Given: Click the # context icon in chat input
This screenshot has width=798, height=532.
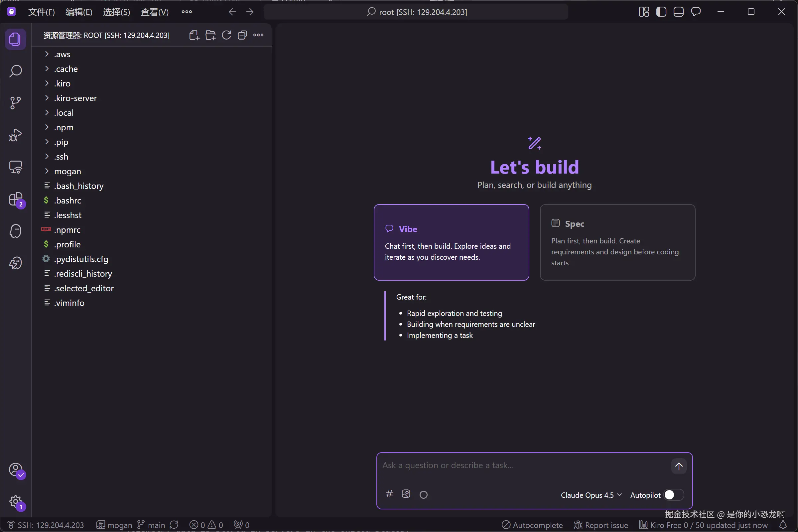Looking at the screenshot, I should coord(389,494).
